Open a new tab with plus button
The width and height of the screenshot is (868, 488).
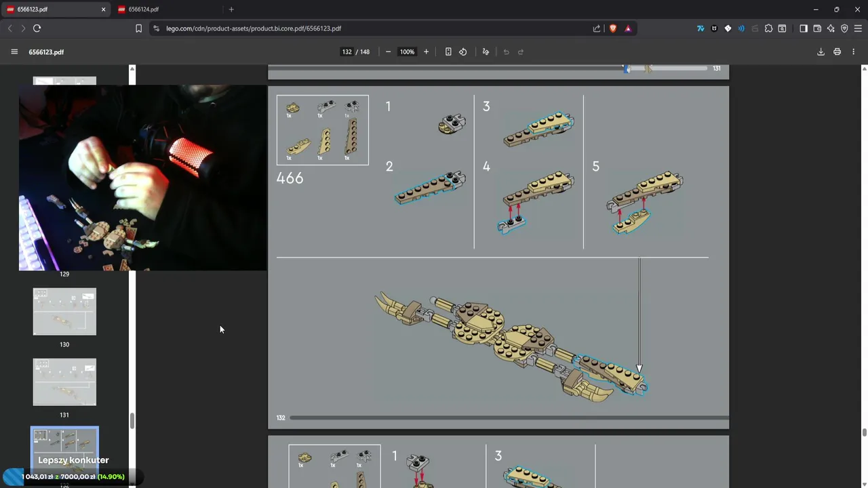click(x=231, y=9)
